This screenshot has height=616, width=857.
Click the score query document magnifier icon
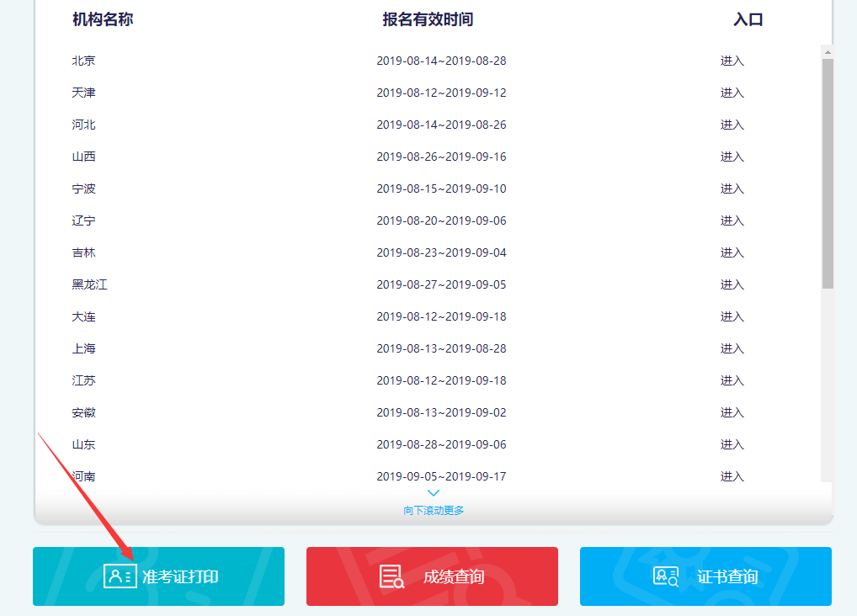point(391,576)
